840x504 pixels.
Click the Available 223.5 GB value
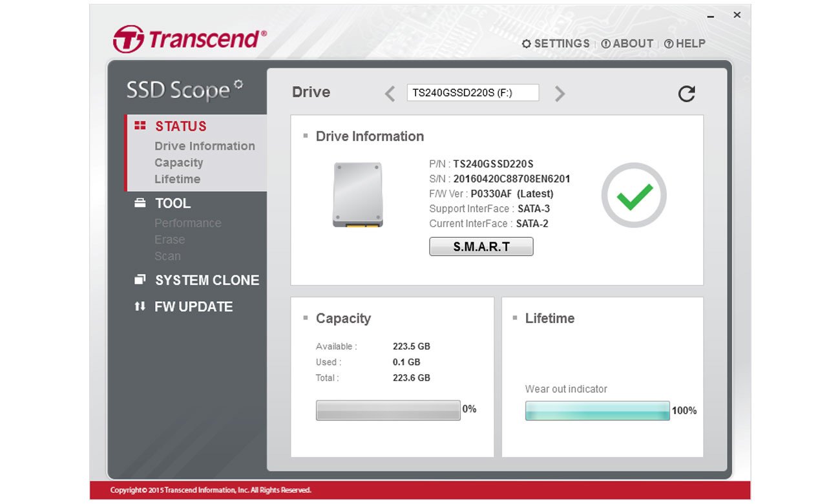click(x=412, y=346)
